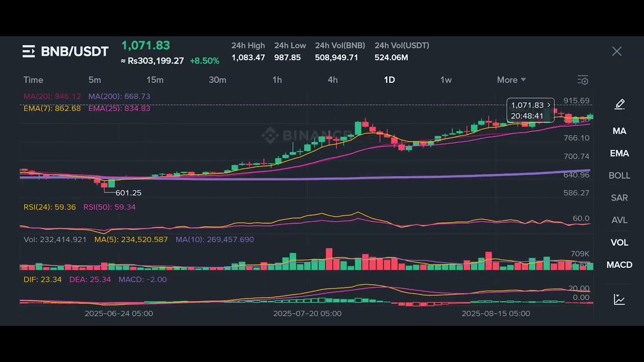Toggle the MA indicator
Screen dimensions: 644x362
[619, 131]
